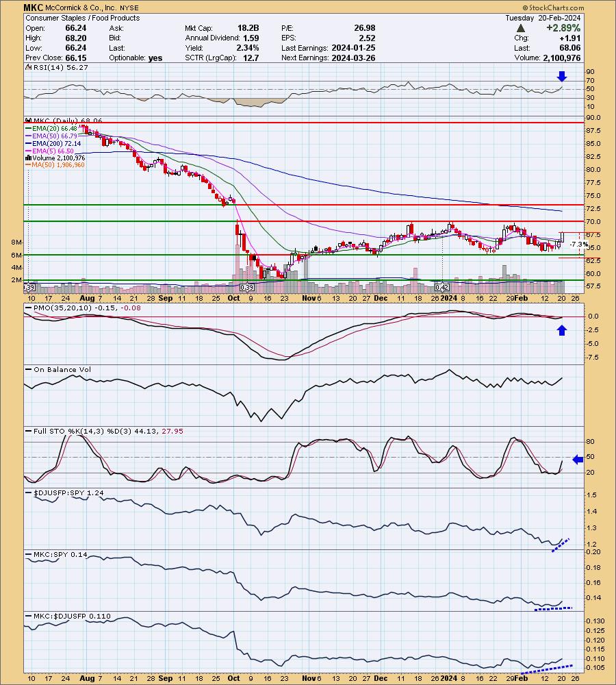The image size is (616, 685).
Task: Click the P/E 26.98 value
Action: (365, 28)
